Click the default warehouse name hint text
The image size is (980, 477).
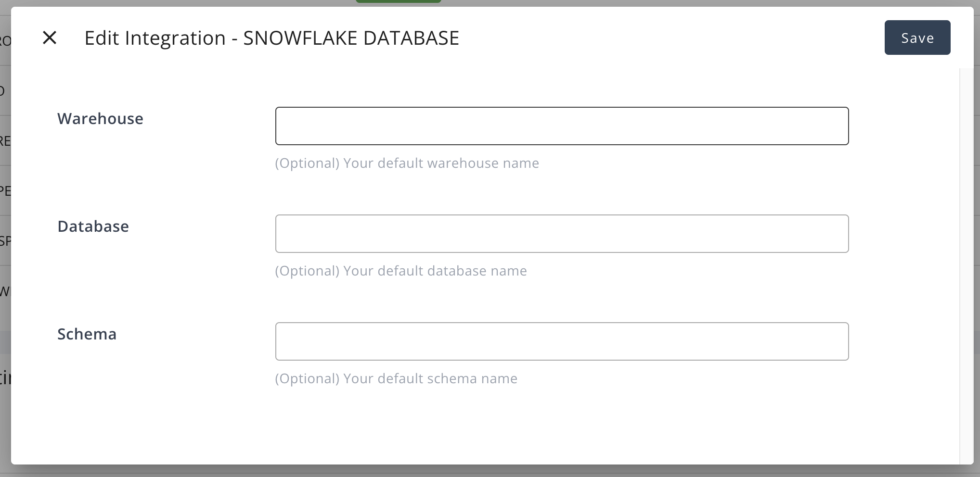tap(407, 163)
